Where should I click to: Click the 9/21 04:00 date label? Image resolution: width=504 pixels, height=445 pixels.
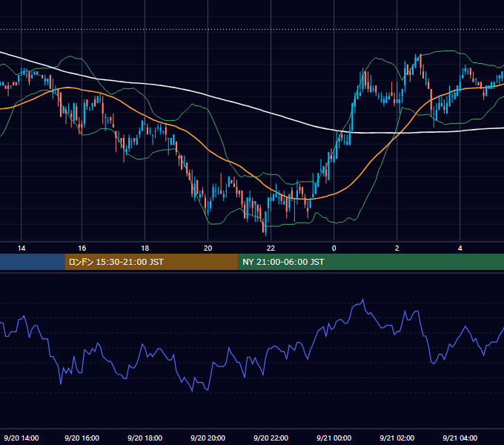460,438
